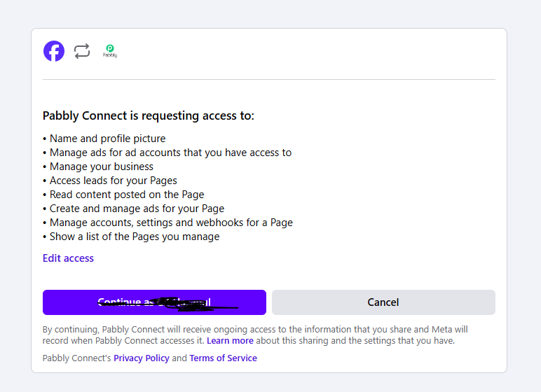This screenshot has width=541, height=392.
Task: Select the 'Access leads for your Pages' line
Action: click(x=113, y=181)
